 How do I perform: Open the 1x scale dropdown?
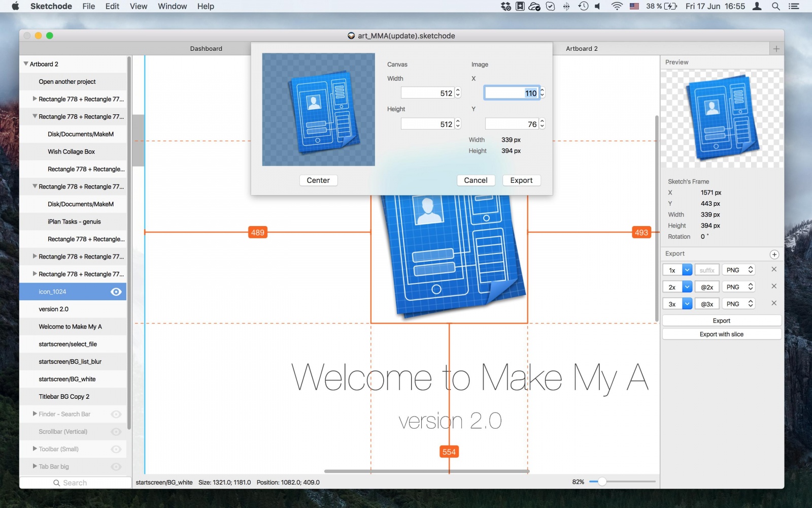687,270
